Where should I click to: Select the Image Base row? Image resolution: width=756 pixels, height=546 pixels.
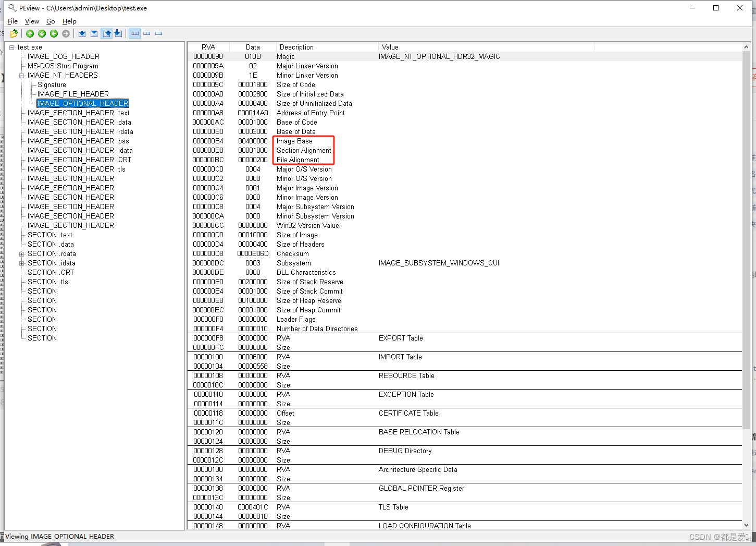(x=465, y=141)
